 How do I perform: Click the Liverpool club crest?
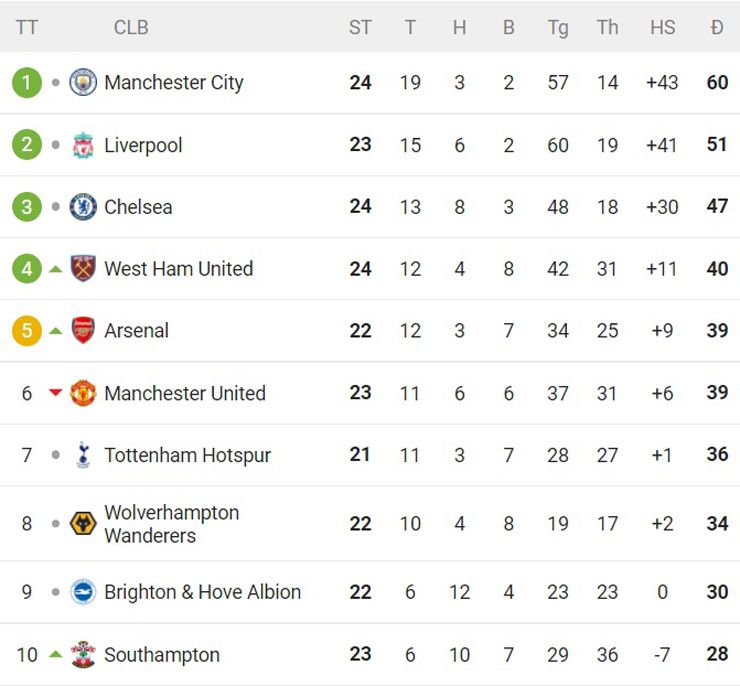point(83,145)
